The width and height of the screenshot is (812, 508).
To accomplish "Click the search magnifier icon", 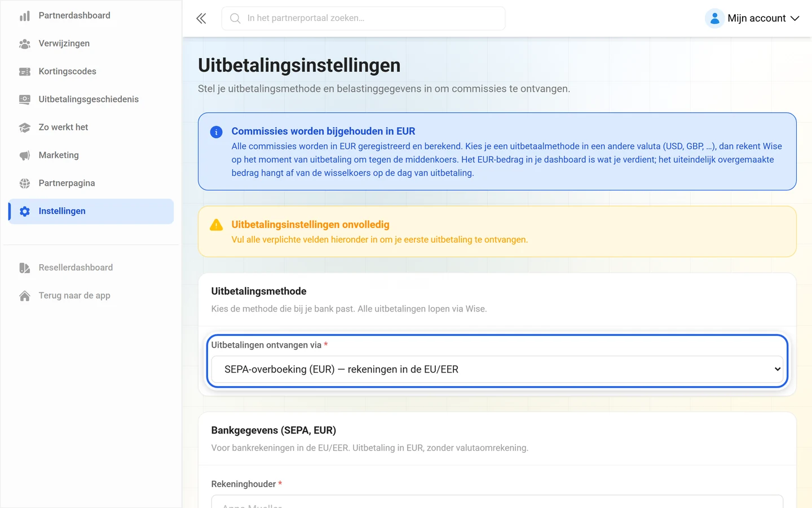I will tap(235, 19).
